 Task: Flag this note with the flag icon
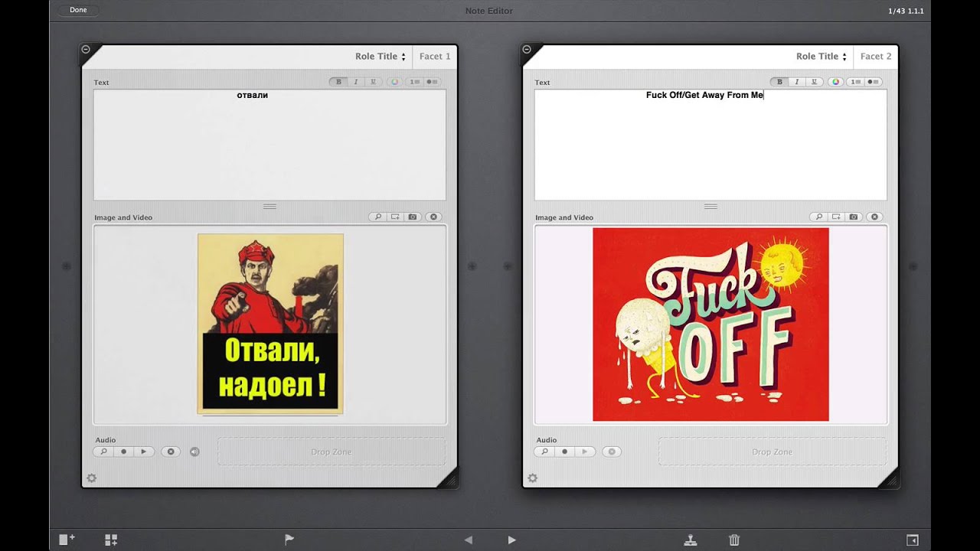289,540
